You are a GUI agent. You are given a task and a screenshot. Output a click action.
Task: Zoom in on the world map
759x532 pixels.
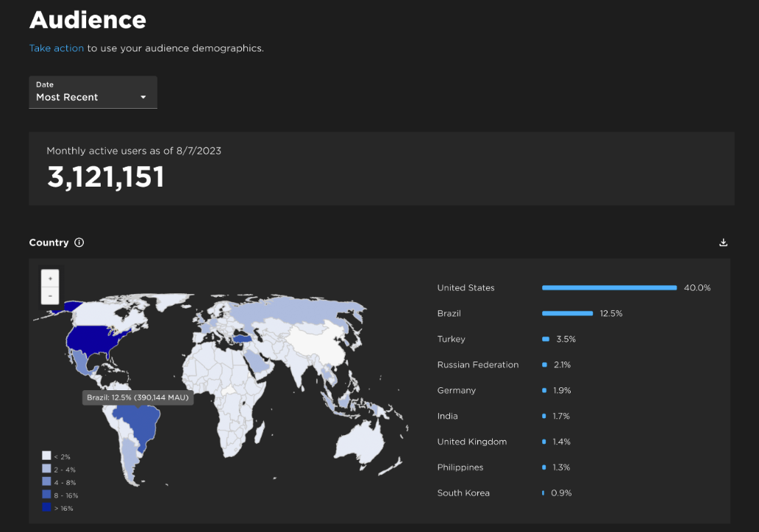tap(49, 278)
